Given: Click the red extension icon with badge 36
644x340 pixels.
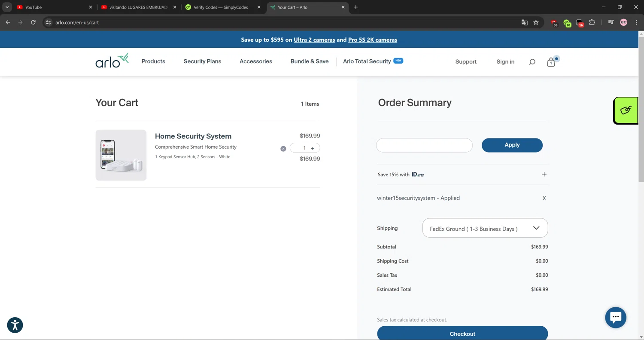Looking at the screenshot, I should point(554,23).
